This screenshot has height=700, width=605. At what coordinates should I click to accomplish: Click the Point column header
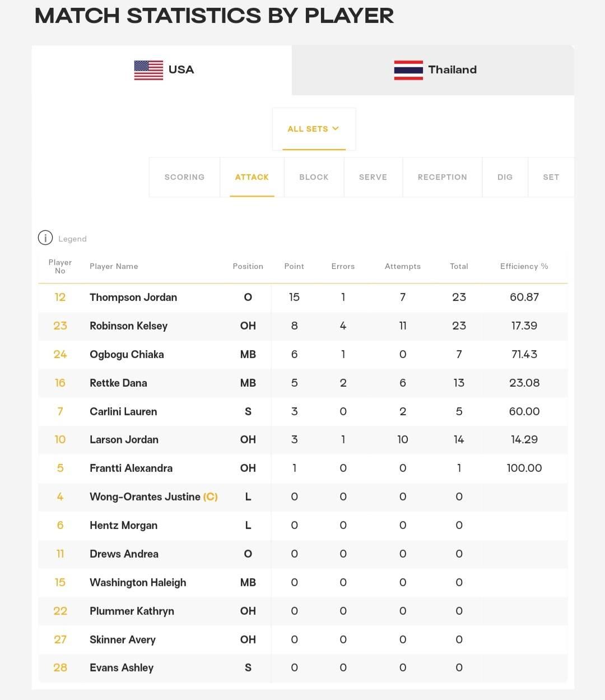click(x=294, y=266)
